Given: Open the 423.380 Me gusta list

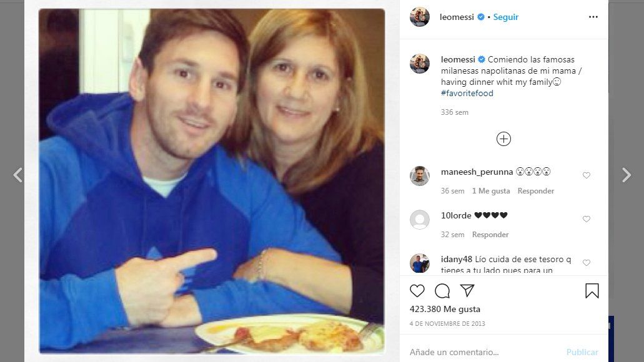Looking at the screenshot, I should coord(445,308).
